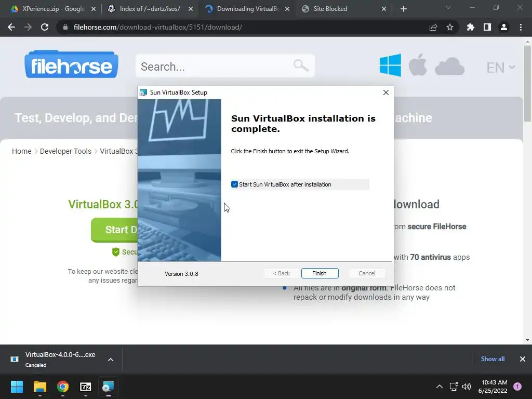Click the search magnifier icon
The image size is (532, 399).
pos(301,65)
